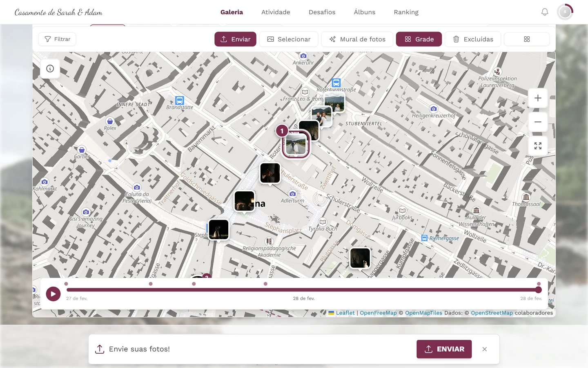Viewport: 588px width, 368px height.
Task: Go to the Desafios tab
Action: 322,12
